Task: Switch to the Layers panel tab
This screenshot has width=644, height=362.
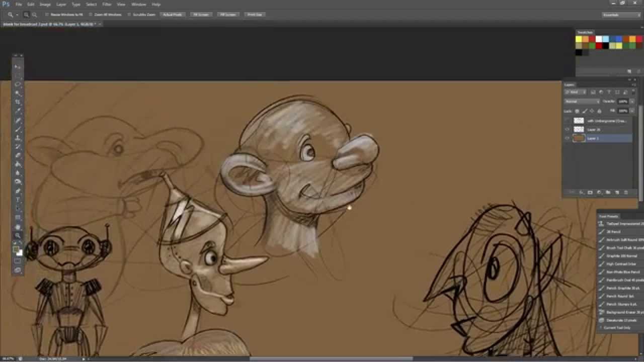Action: pos(569,84)
